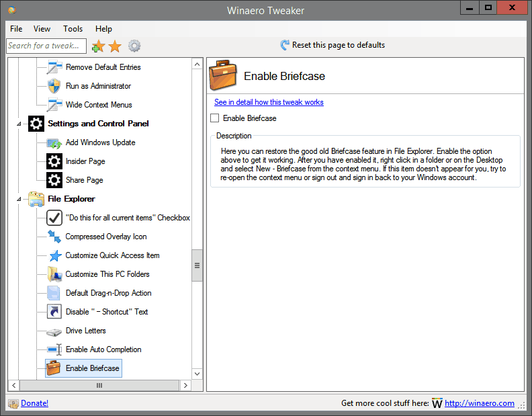Click the Compressed Overlay Icon arrows icon

54,237
